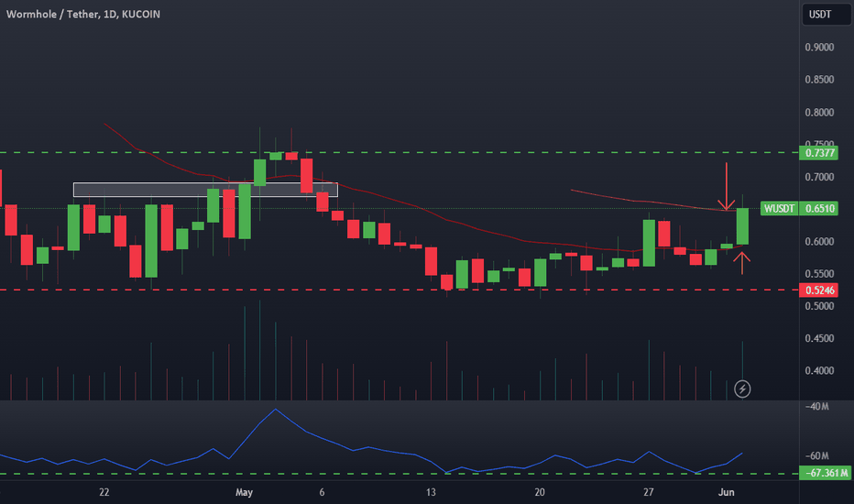Select the 0.7377 green price label
Image resolution: width=854 pixels, height=504 pixels.
tap(818, 152)
